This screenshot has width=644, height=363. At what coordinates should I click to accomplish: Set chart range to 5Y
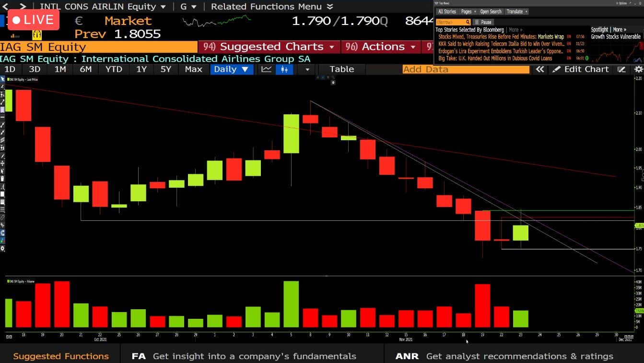(166, 69)
